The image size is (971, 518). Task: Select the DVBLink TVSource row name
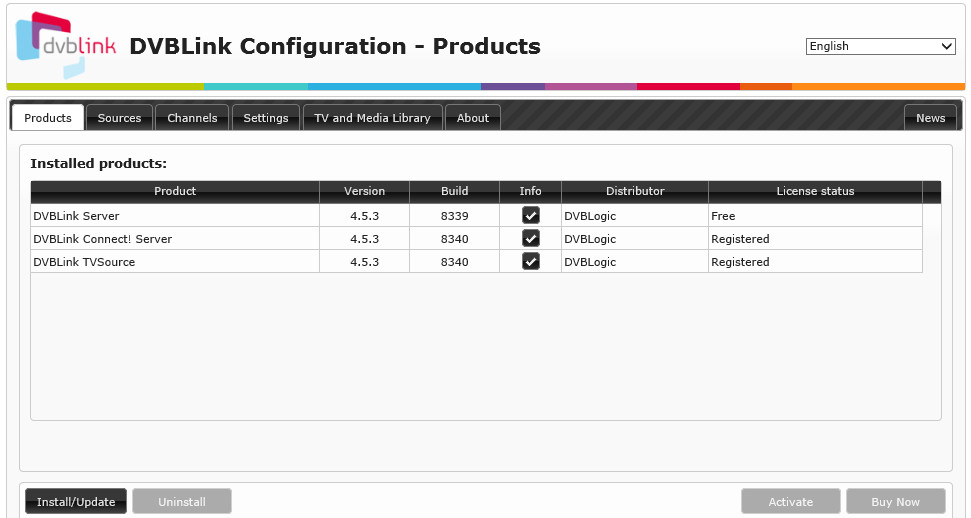84,261
